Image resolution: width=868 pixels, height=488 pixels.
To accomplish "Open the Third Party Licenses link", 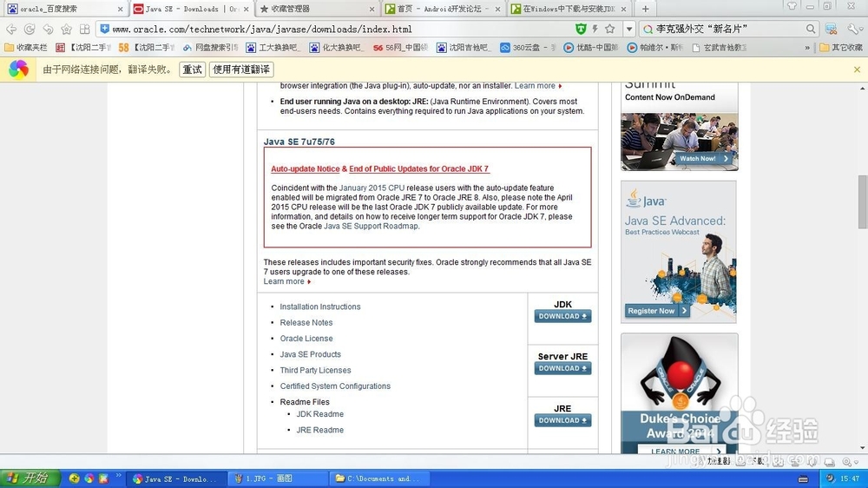I will (315, 370).
